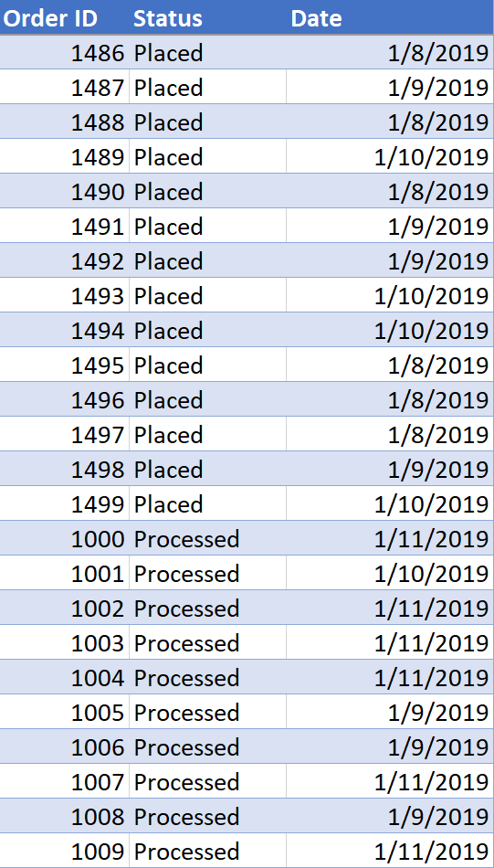Select the Date column header
494x868 pixels.
pyautogui.click(x=390, y=17)
